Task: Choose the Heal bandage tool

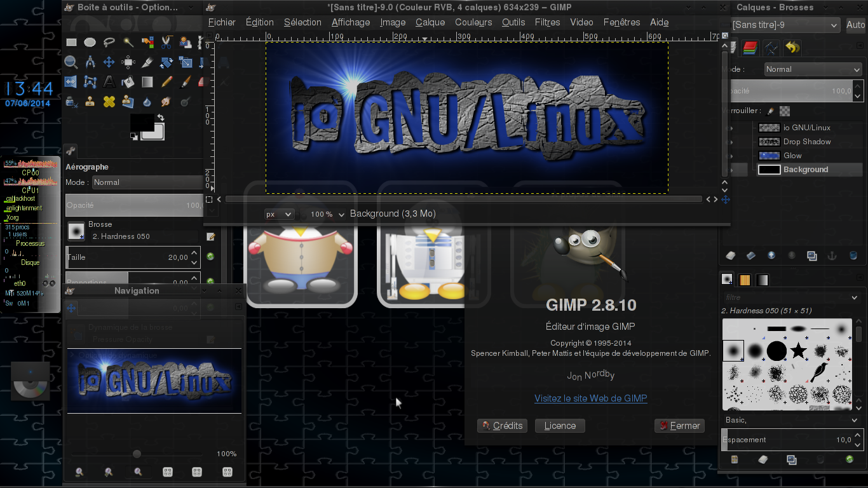Action: [x=109, y=102]
